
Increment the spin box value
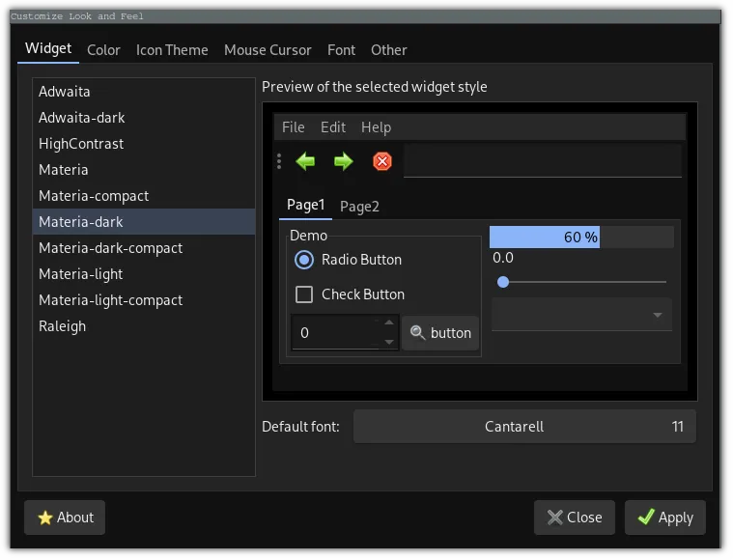389,323
